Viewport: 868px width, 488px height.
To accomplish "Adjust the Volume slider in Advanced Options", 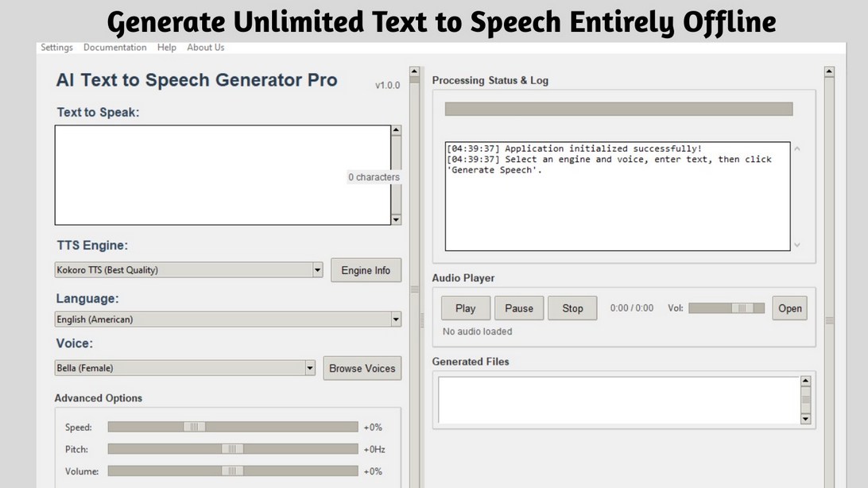I will pyautogui.click(x=231, y=471).
